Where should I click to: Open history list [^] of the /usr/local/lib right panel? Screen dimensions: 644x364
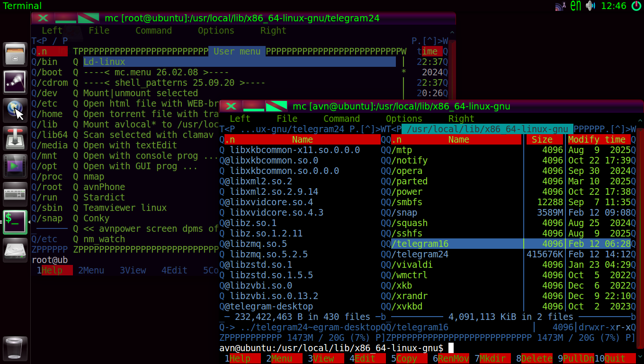(617, 129)
